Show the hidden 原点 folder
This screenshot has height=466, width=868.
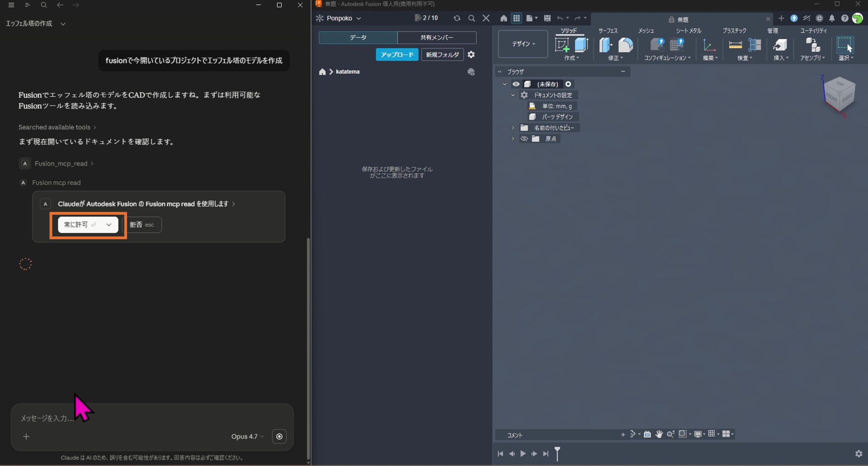[x=524, y=138]
